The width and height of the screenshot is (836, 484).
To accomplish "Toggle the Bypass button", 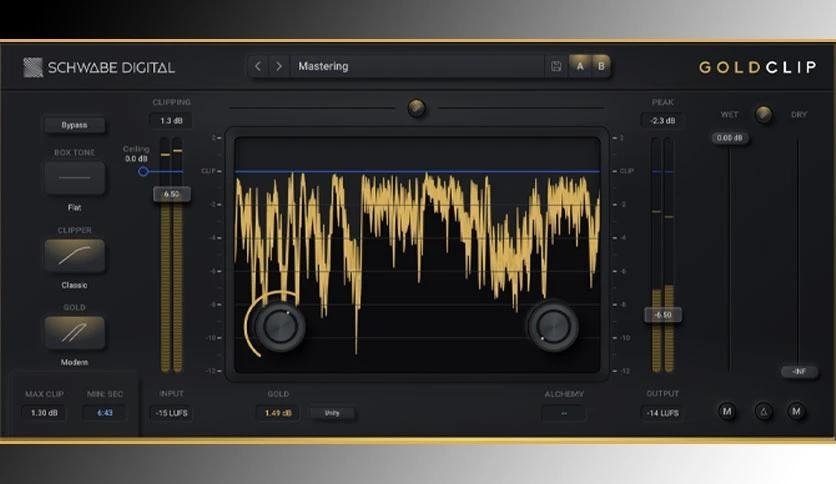I will [x=74, y=125].
